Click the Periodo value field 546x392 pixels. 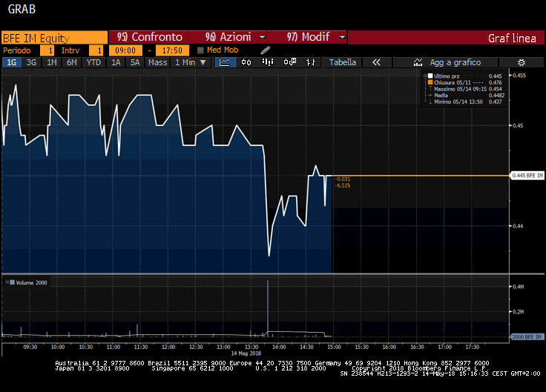pos(47,50)
